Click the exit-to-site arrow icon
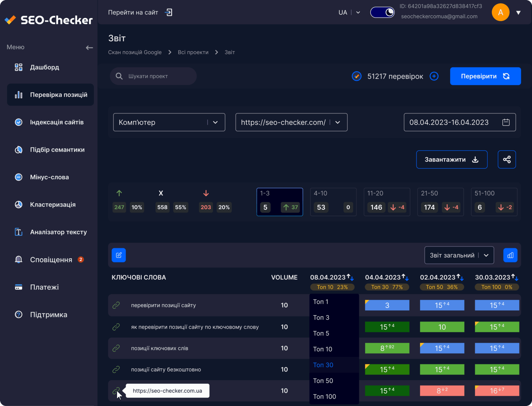This screenshot has height=406, width=532. pyautogui.click(x=168, y=12)
